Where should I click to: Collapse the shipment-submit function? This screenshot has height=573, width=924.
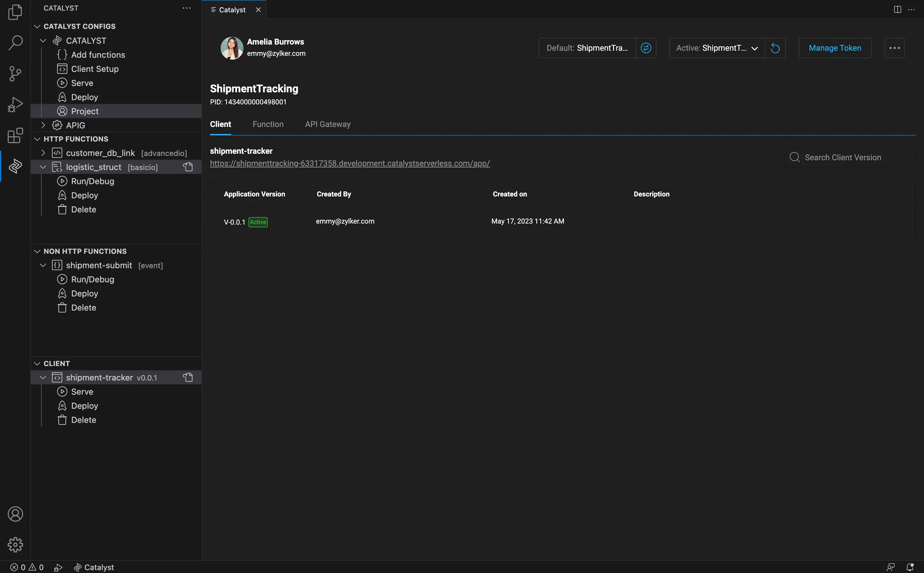[43, 265]
